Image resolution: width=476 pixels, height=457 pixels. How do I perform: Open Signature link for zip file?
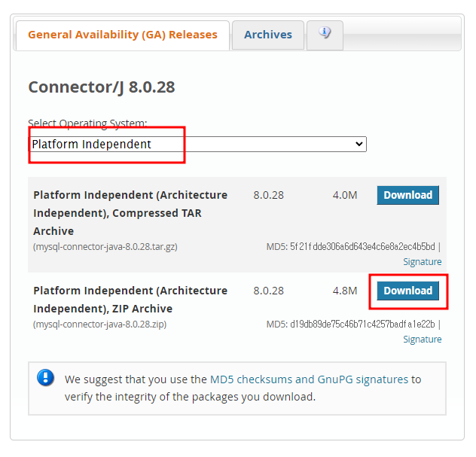pyautogui.click(x=422, y=339)
